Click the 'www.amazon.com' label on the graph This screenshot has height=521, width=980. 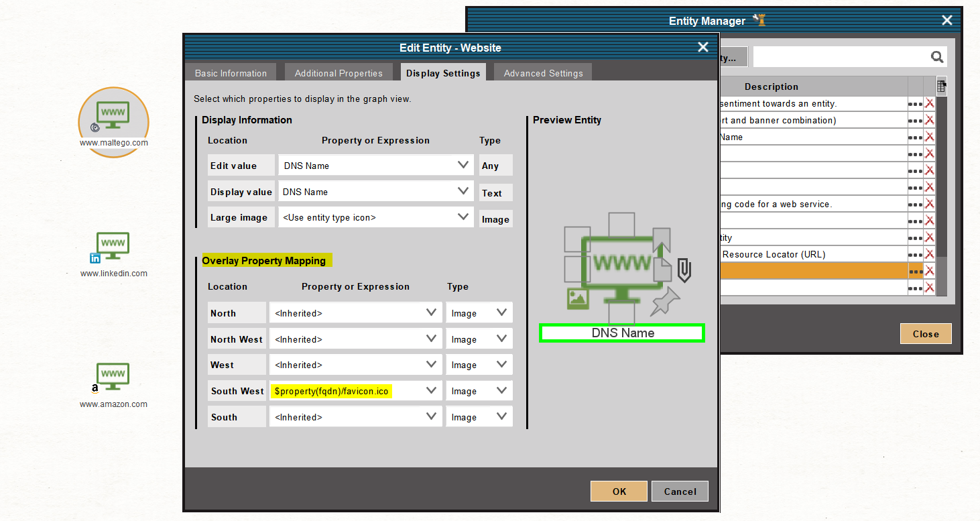pos(114,404)
